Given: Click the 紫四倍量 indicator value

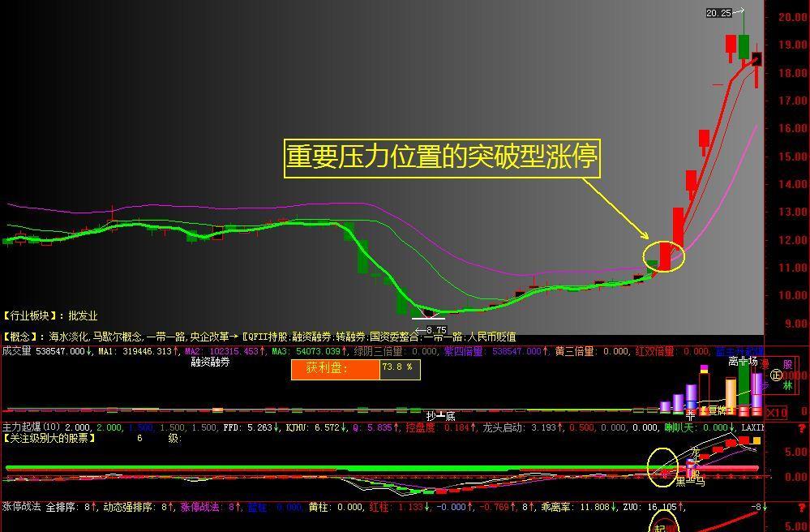Looking at the screenshot, I should coord(493,351).
